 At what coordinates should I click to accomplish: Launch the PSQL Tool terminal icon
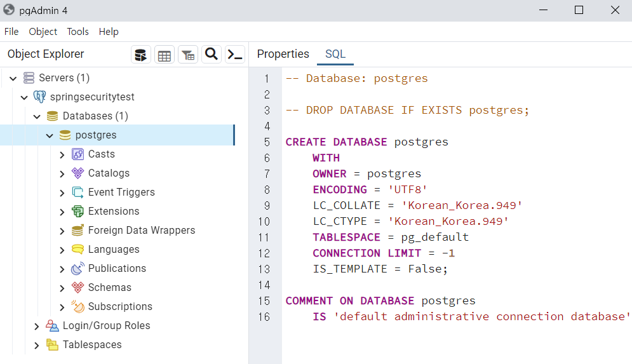tap(235, 55)
